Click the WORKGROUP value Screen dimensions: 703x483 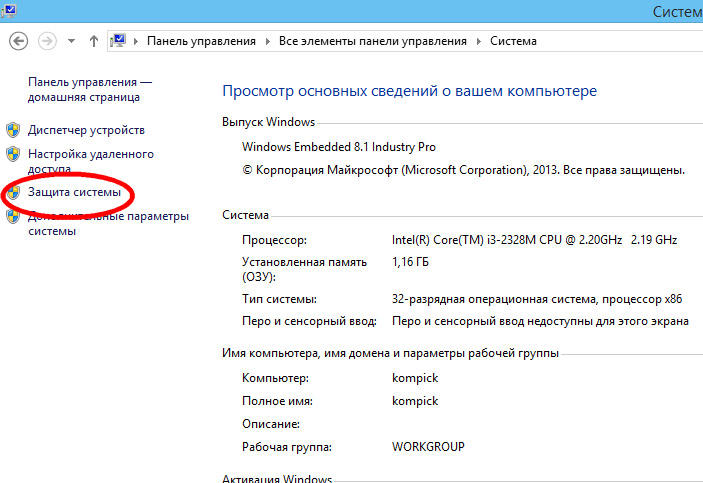(x=428, y=447)
